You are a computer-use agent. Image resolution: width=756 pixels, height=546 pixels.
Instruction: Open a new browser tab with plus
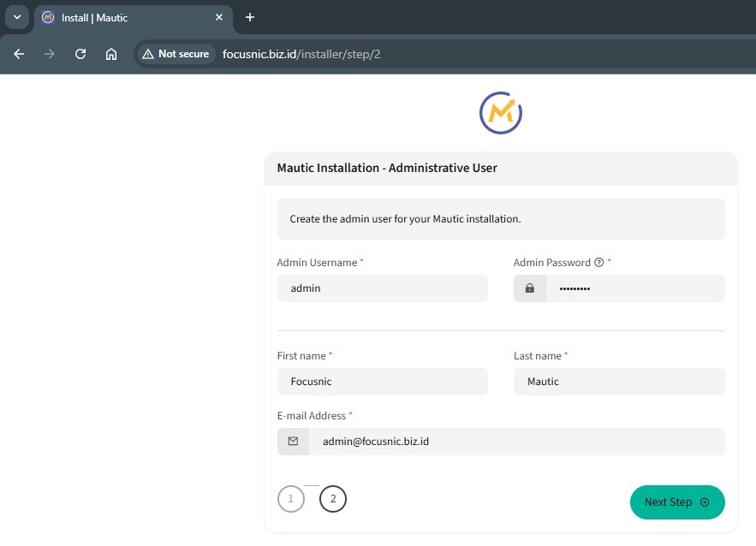click(x=250, y=17)
